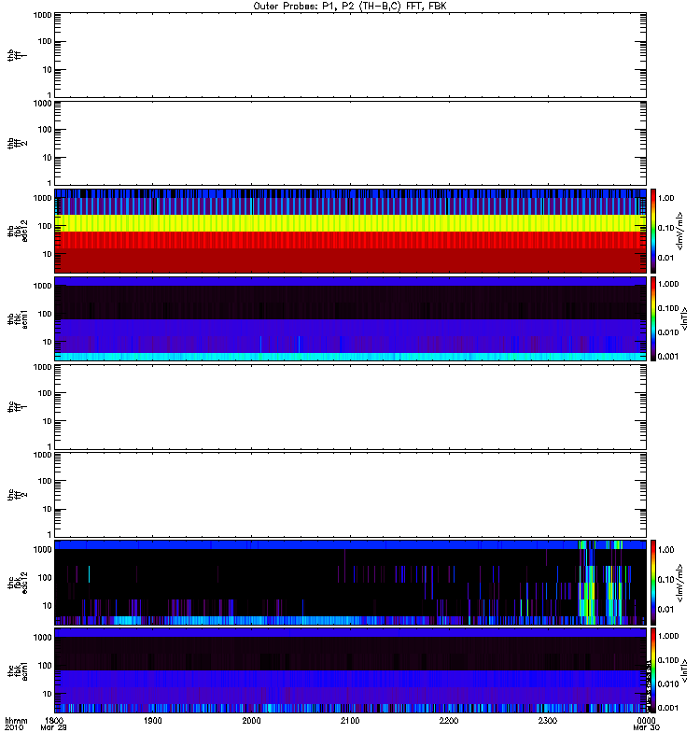Click the cyan bottom band in thb fbk scm1 spectrogram

(351, 357)
